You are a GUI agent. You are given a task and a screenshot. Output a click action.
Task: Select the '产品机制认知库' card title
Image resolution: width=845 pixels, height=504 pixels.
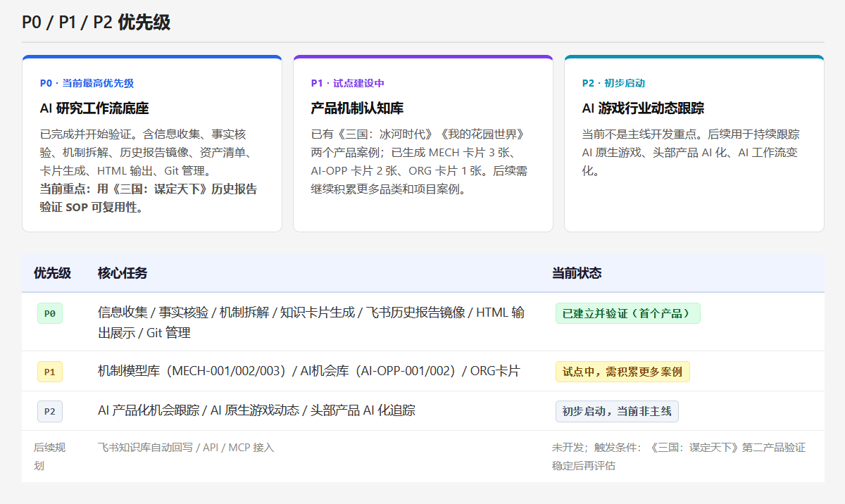(357, 108)
